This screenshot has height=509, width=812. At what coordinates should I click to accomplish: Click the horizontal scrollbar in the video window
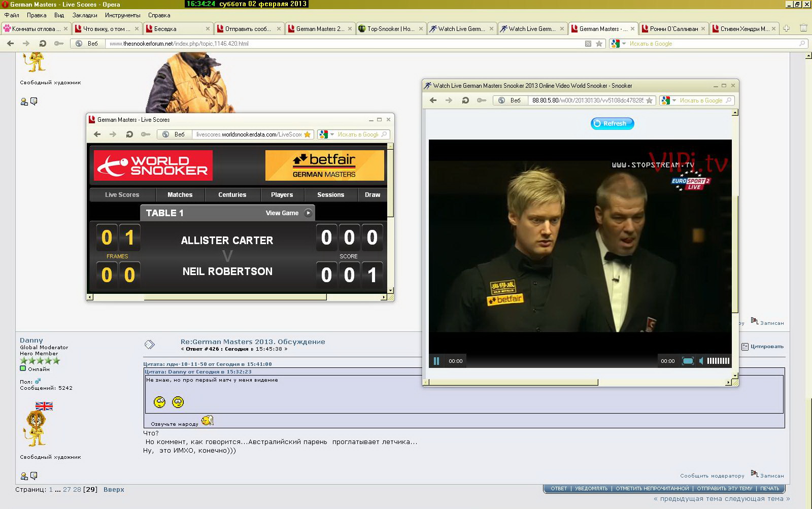[x=514, y=382]
